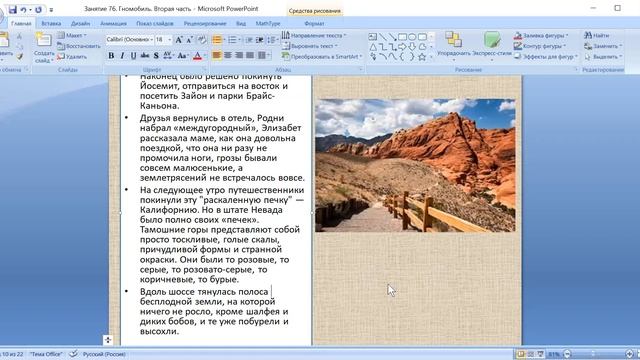The image size is (640, 360).
Task: Click the desert mountain picture
Action: point(415,165)
